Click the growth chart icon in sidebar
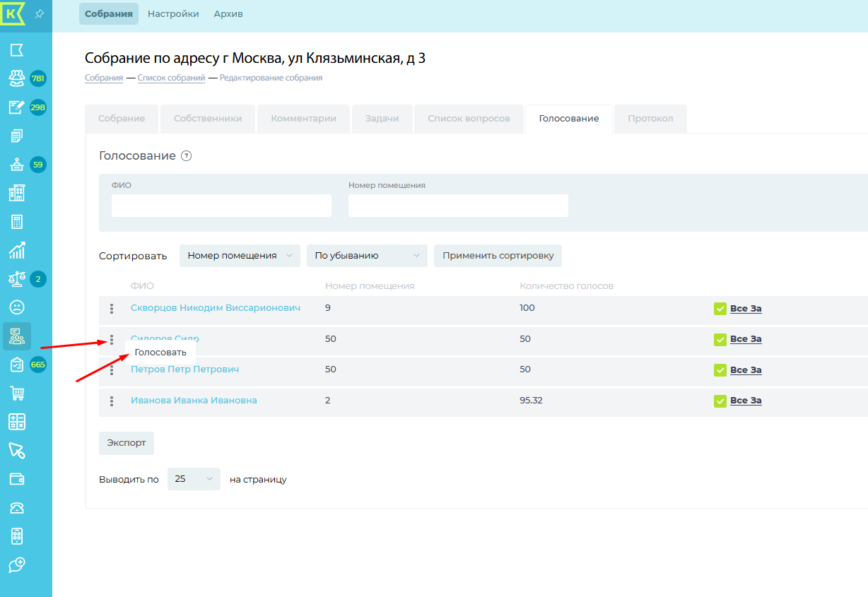Image resolution: width=868 pixels, height=597 pixels. (16, 250)
